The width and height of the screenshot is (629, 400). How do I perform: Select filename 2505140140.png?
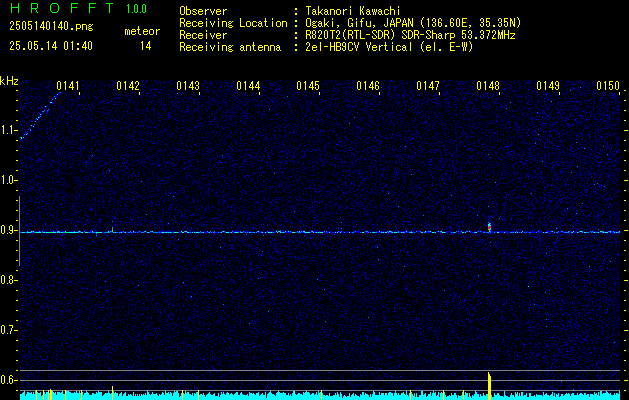pos(51,26)
